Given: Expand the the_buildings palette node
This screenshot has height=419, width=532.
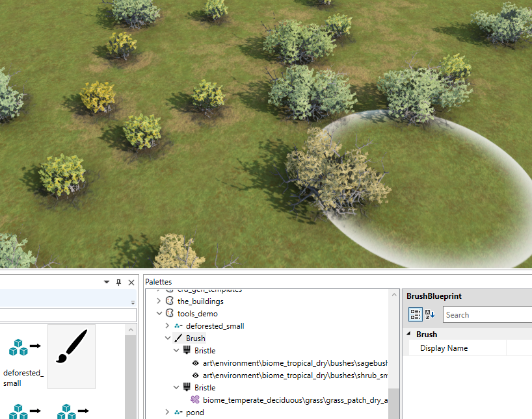Looking at the screenshot, I should (x=159, y=301).
